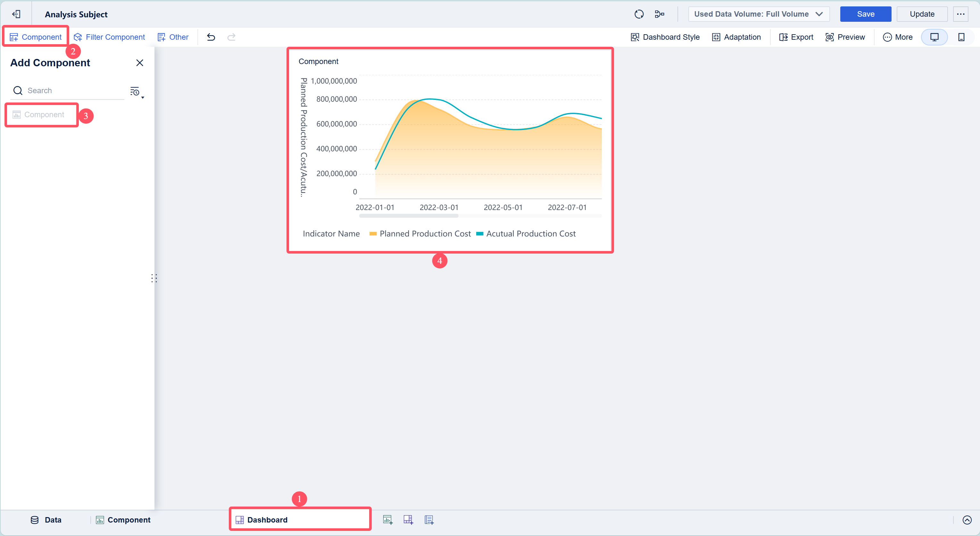This screenshot has height=536, width=980.
Task: Open Dashboard Style settings
Action: [x=665, y=37]
